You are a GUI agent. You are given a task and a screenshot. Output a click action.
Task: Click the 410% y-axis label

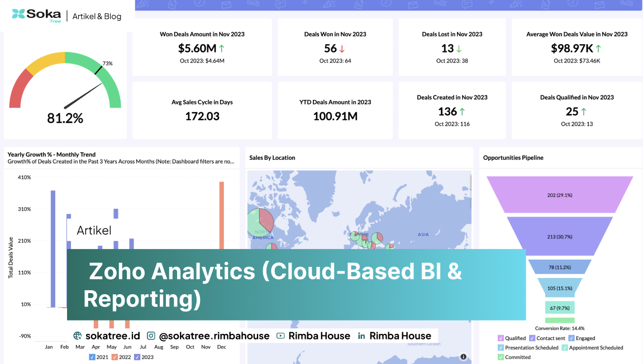[x=24, y=178]
